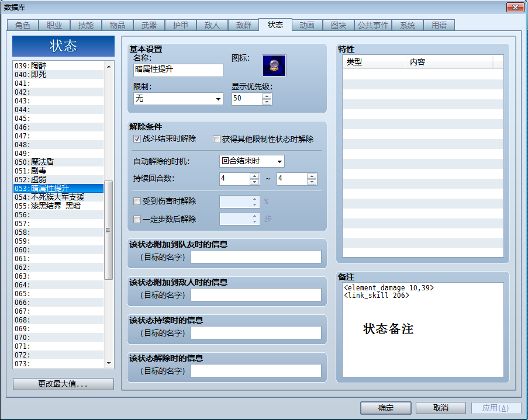Click the ally state-added message field
528x420 pixels.
click(256, 257)
